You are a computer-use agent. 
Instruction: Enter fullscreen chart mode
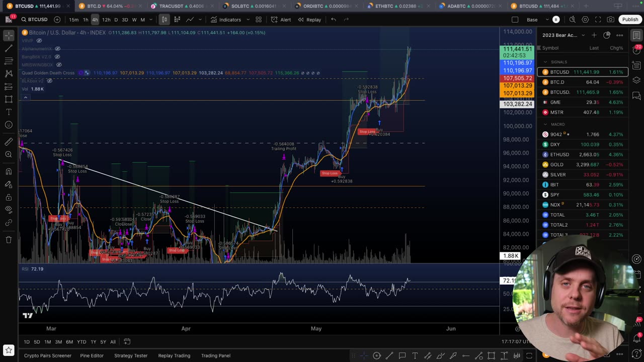point(598,20)
